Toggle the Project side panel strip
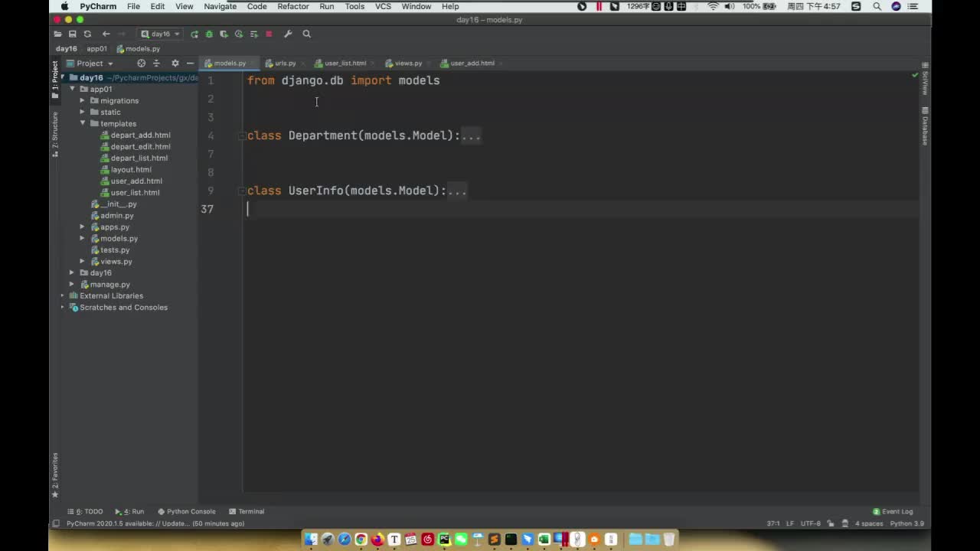 point(55,80)
